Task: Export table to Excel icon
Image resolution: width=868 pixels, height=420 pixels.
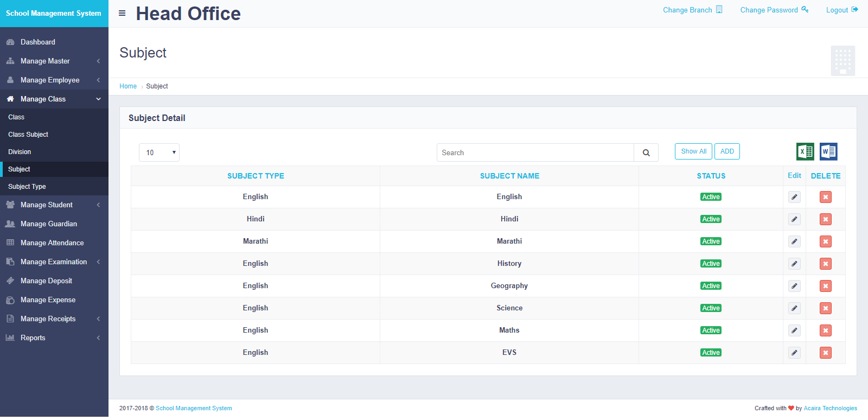Action: pos(805,151)
